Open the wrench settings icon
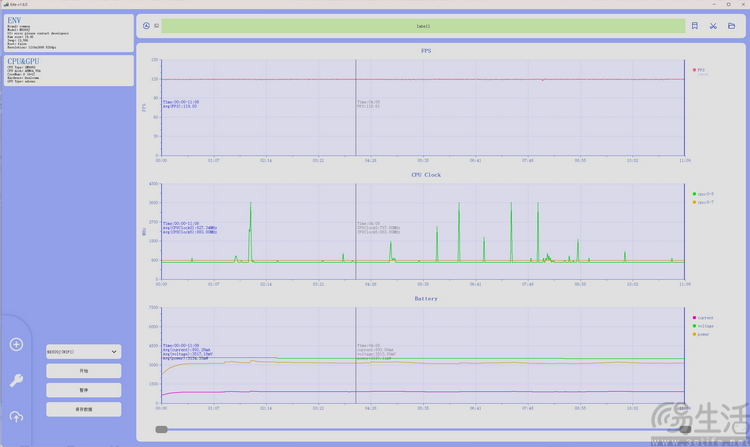This screenshot has height=447, width=750. click(x=16, y=380)
